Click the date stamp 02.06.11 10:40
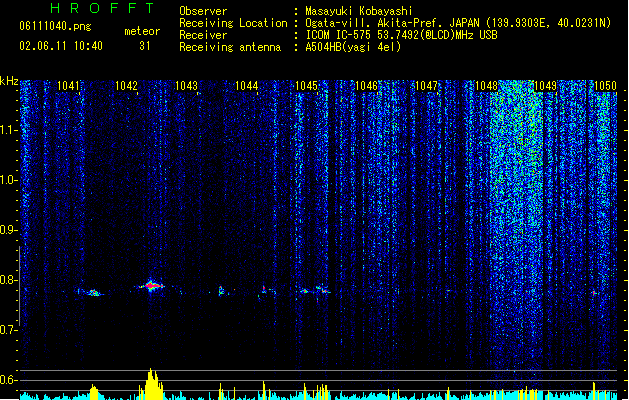 61,46
